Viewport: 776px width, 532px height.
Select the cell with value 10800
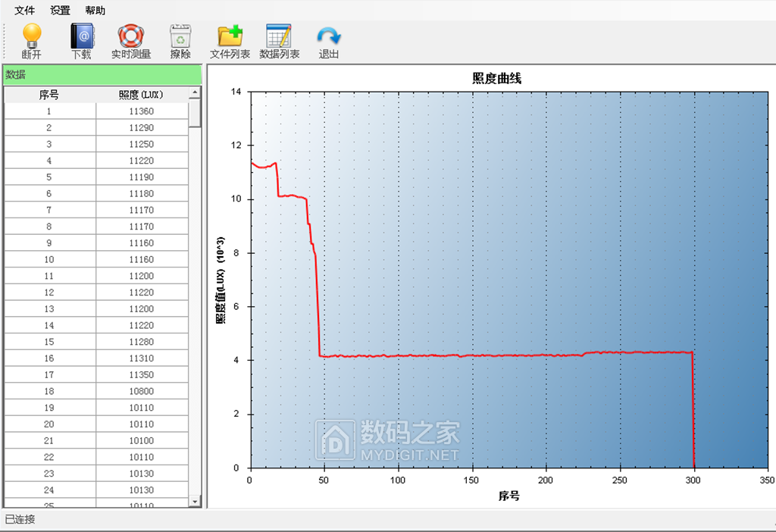142,391
